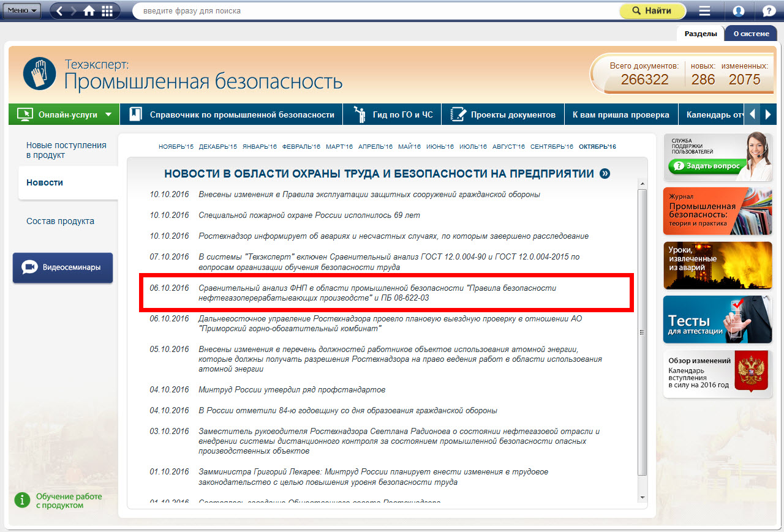This screenshot has height=532, width=784.
Task: Expand the Меню dropdown
Action: pos(23,10)
